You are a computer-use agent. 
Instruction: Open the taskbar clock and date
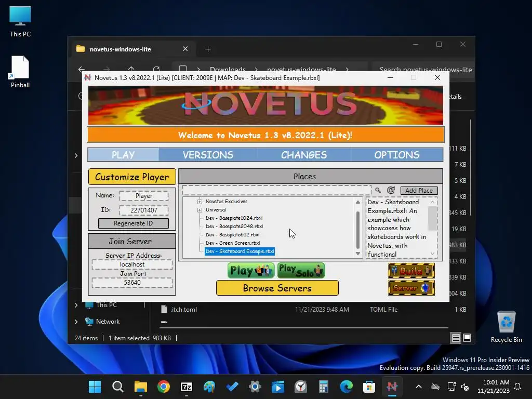click(494, 387)
